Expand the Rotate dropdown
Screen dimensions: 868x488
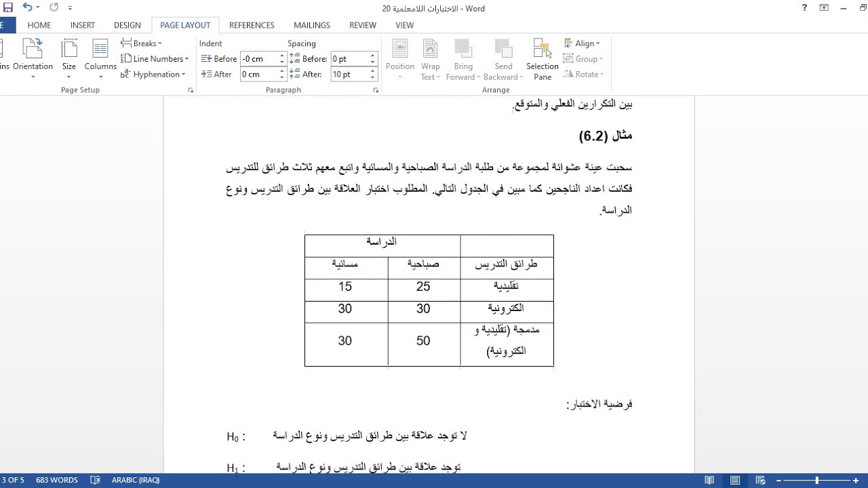(583, 75)
